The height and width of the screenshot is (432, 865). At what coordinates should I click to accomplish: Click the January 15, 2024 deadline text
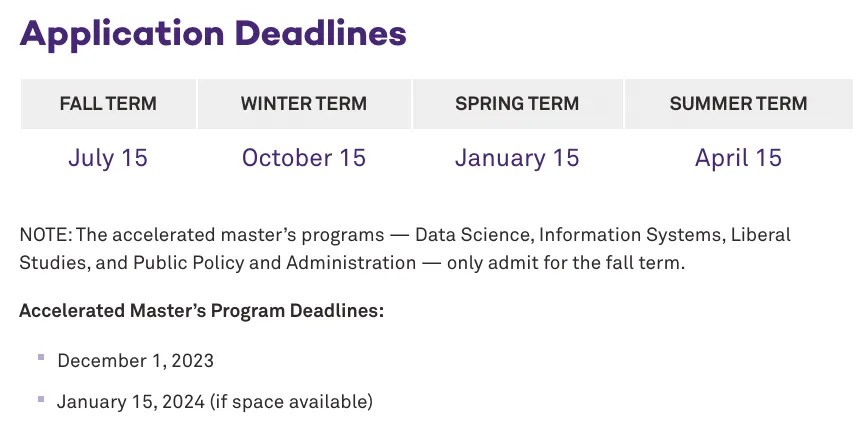click(x=130, y=402)
